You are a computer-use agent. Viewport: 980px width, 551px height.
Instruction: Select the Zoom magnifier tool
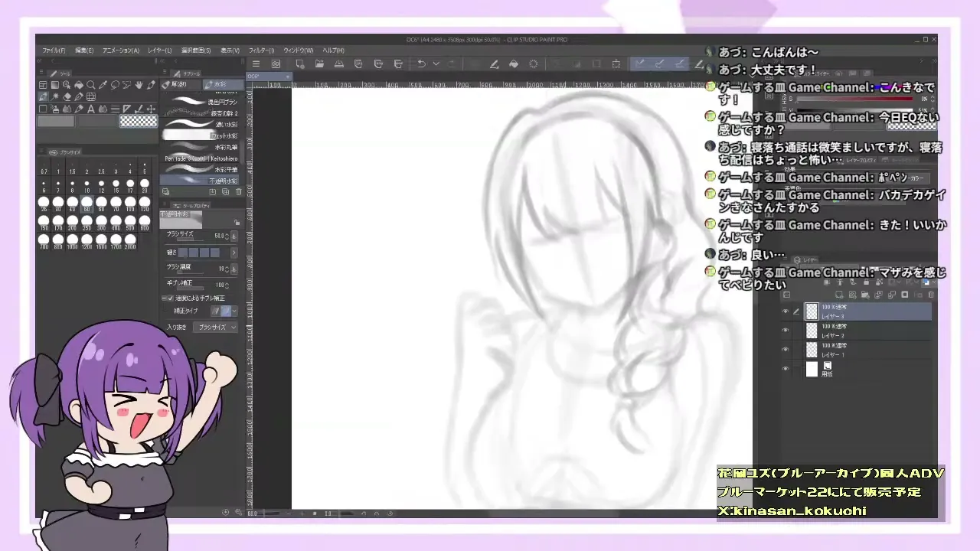coord(90,85)
